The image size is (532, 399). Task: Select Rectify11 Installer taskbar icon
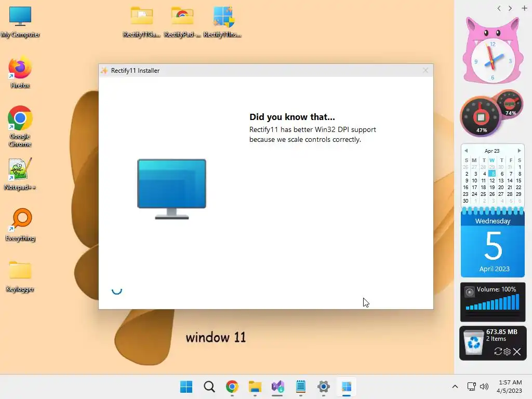[347, 387]
